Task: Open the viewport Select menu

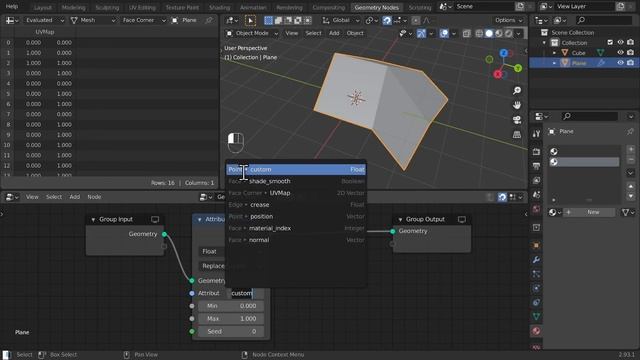Action: [x=313, y=33]
